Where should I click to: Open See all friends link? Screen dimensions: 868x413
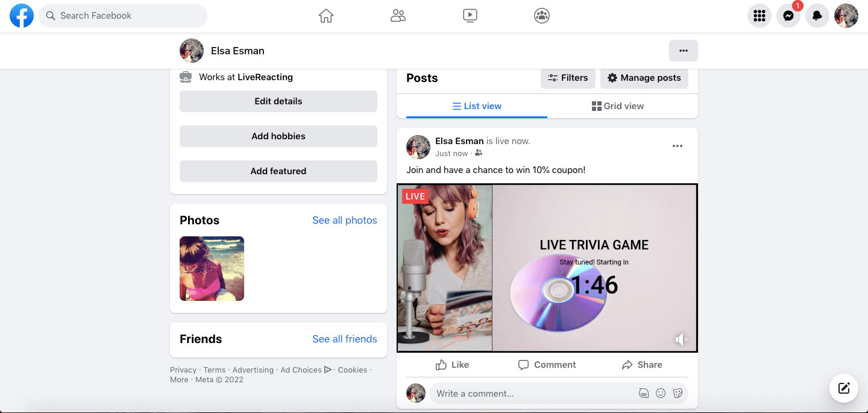345,339
